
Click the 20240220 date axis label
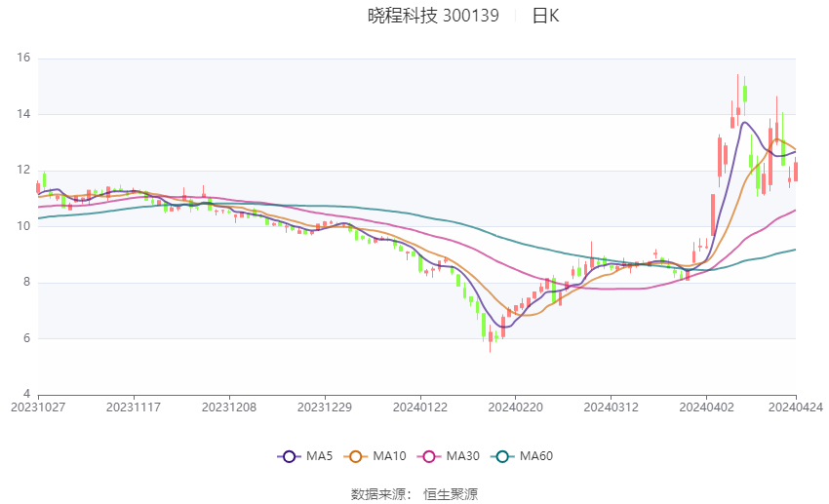pos(514,407)
